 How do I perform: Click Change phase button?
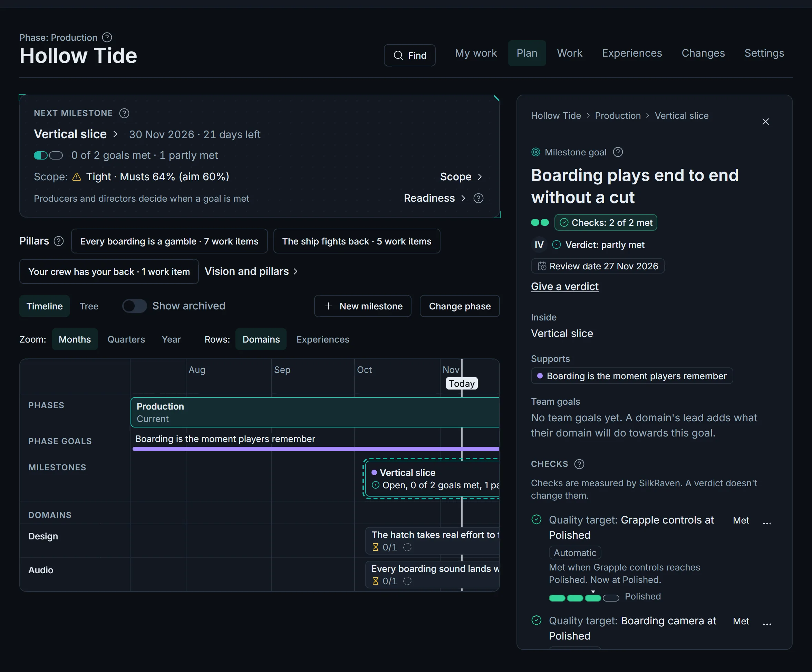[460, 306]
